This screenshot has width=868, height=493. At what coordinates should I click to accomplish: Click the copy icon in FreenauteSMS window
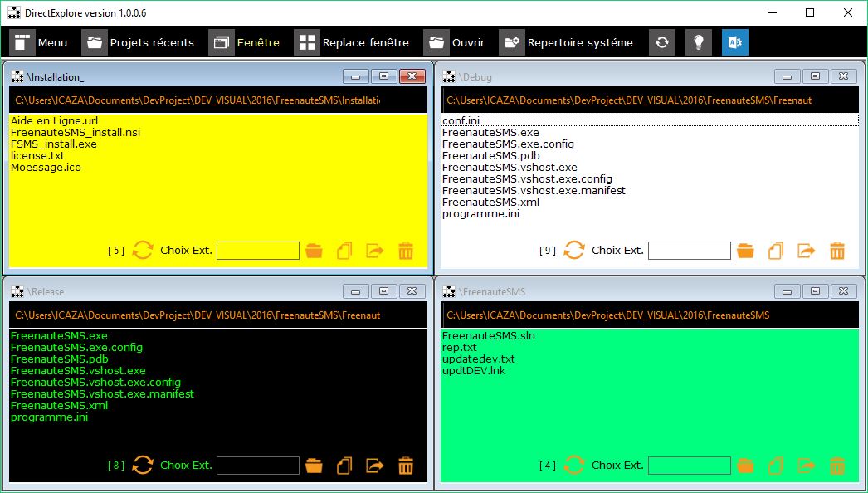(x=776, y=466)
